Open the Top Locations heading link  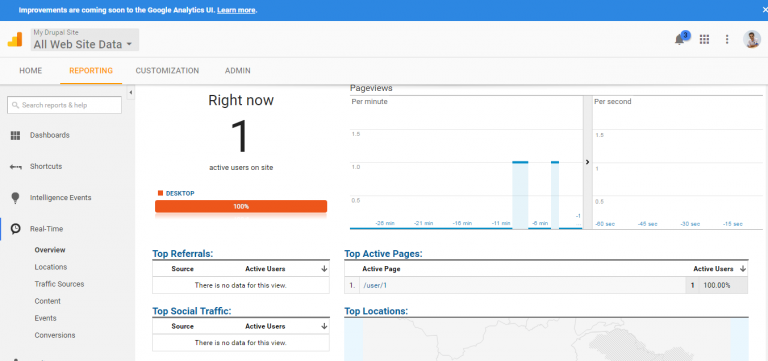376,311
